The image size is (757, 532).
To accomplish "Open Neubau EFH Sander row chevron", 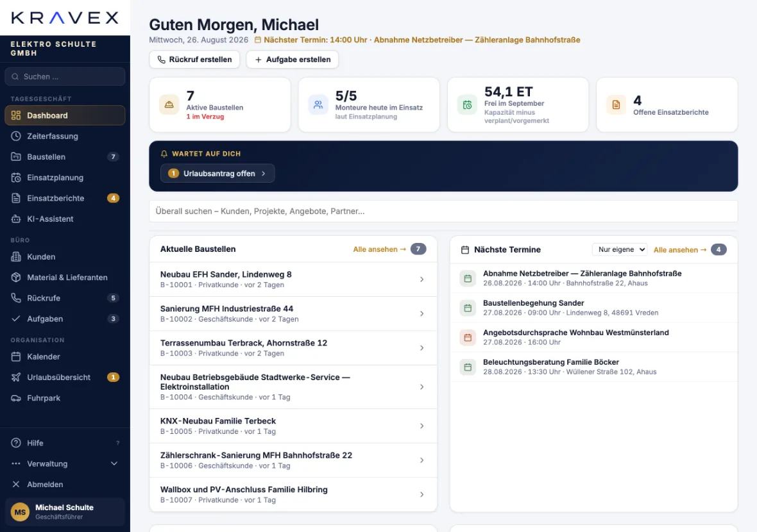I will pos(422,279).
